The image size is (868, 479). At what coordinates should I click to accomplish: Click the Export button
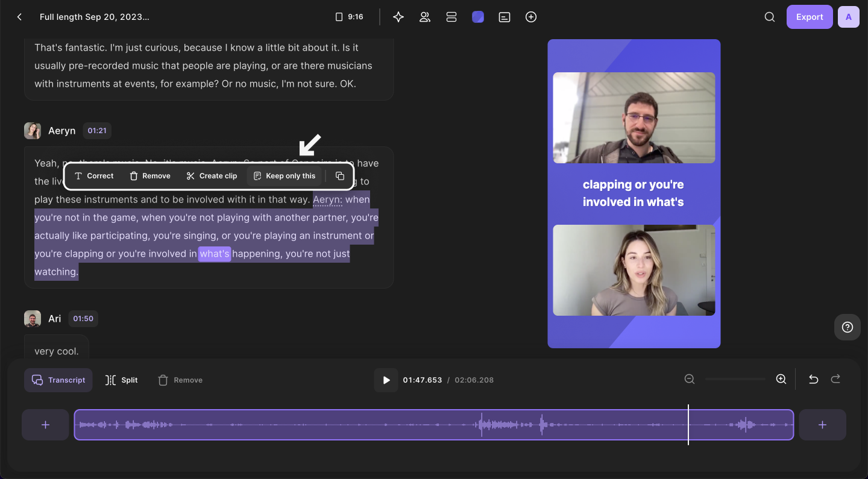(810, 17)
